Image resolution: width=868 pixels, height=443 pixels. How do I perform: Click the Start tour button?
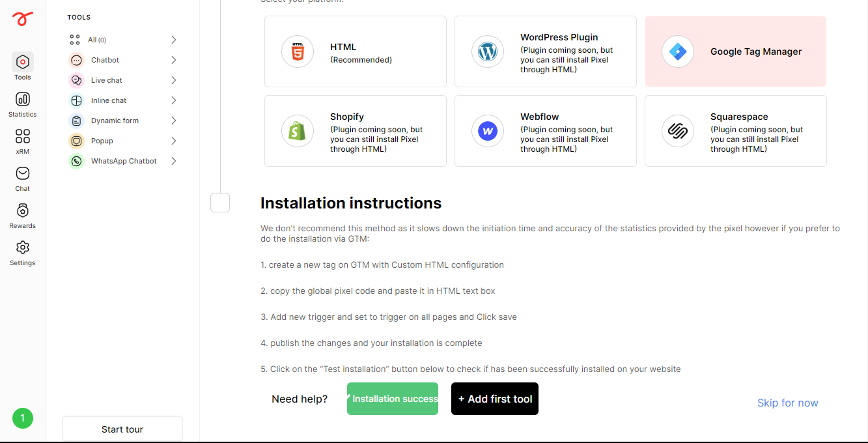122,429
